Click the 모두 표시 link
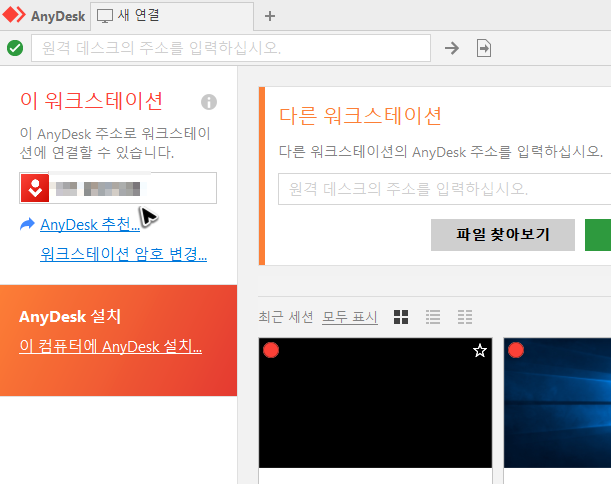611x484 pixels. (x=350, y=317)
